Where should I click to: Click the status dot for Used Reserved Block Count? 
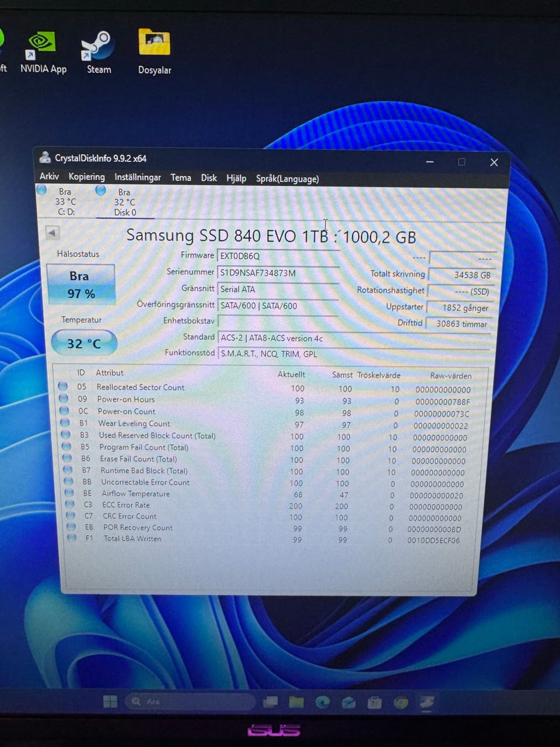[x=66, y=435]
